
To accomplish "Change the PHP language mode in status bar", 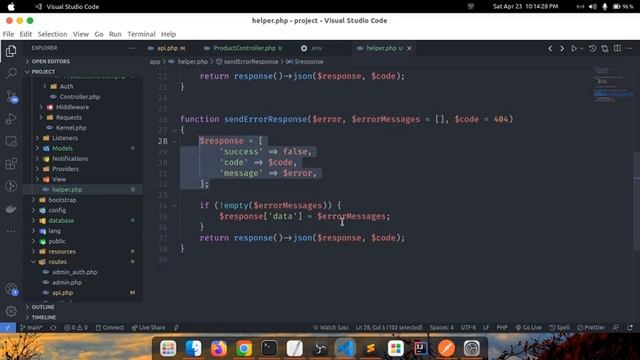I will (502, 327).
